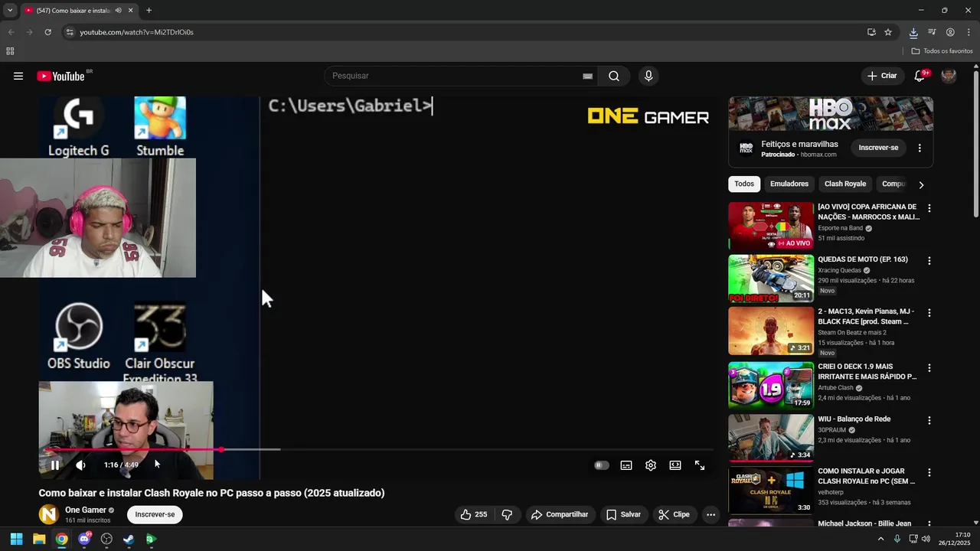The height and width of the screenshot is (551, 980).
Task: Enter fullscreen mode
Action: click(x=700, y=465)
